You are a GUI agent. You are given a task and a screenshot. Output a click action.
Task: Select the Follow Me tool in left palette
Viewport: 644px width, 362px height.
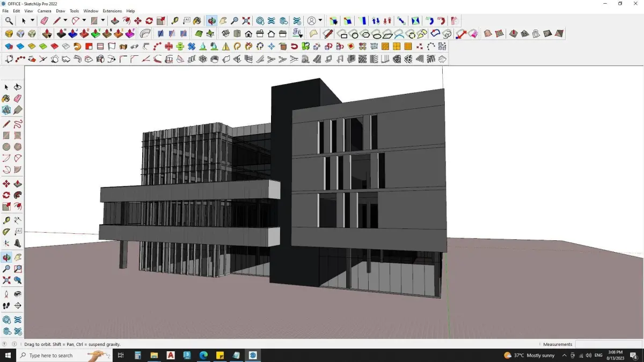pos(18,195)
